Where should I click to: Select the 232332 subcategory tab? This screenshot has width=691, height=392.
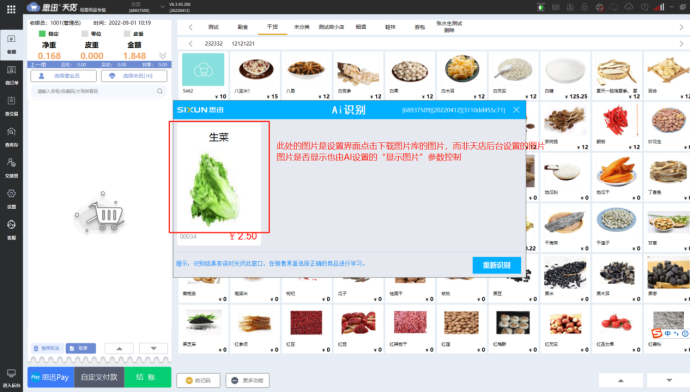click(x=214, y=44)
